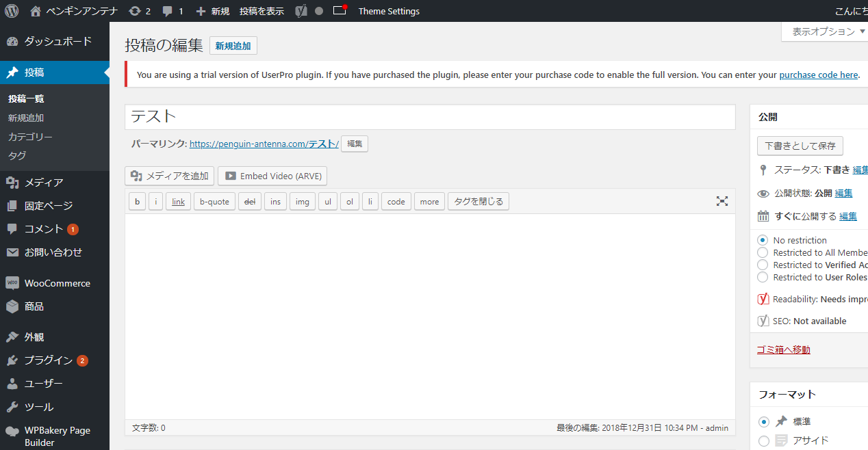Click the Yoast SEO icon in the toolbar

(x=300, y=11)
